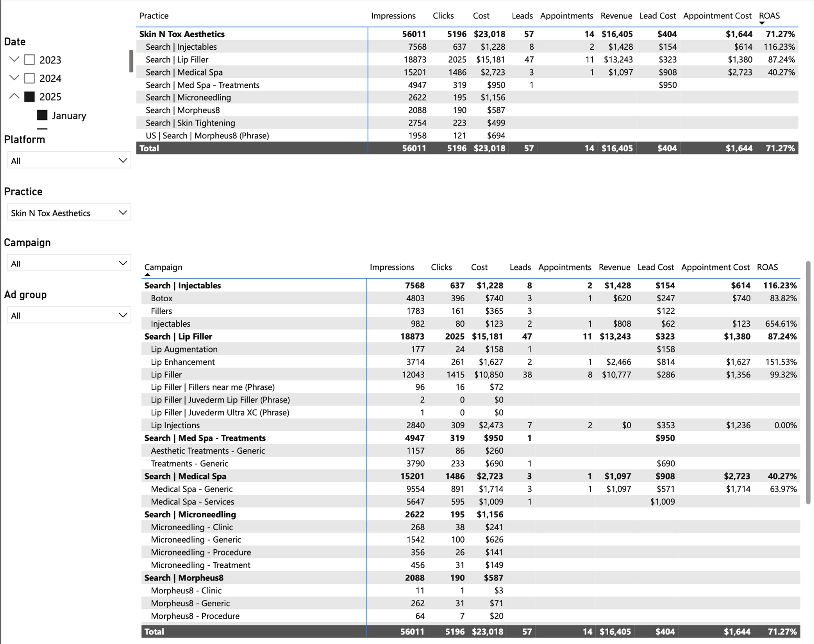The width and height of the screenshot is (814, 644).
Task: Open the Practice filter dropdown showing Skin N Tox
Action: [69, 213]
